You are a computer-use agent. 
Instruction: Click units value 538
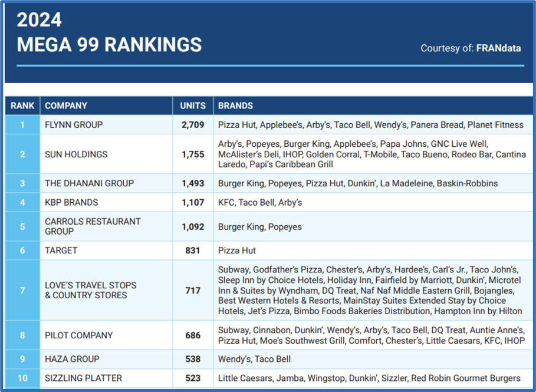tap(193, 359)
